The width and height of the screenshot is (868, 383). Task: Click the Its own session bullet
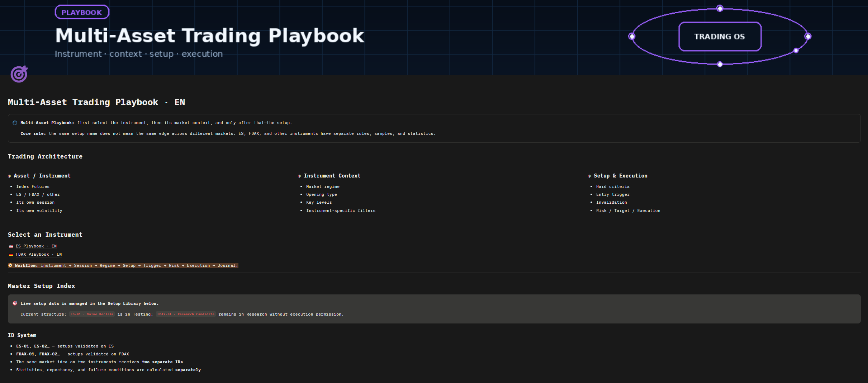[x=35, y=202]
